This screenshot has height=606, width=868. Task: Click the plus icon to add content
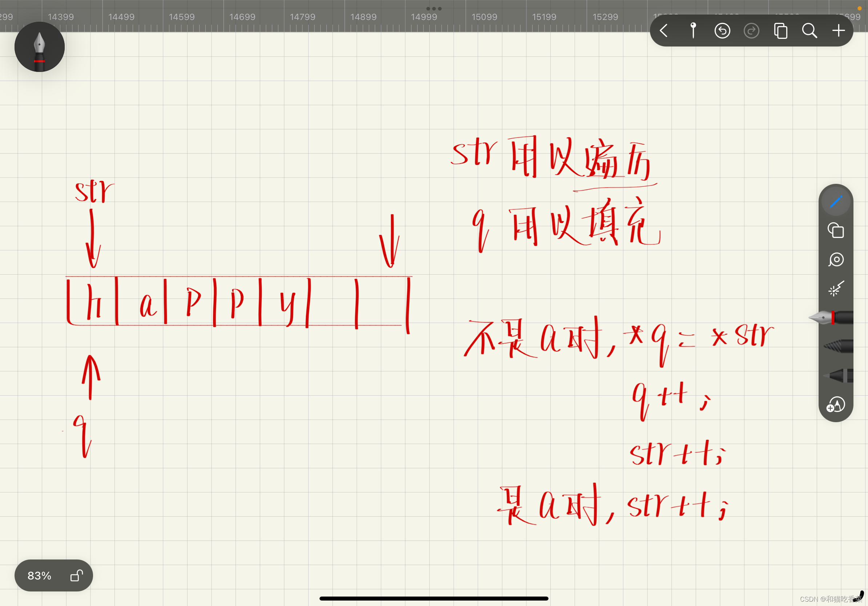click(x=839, y=31)
